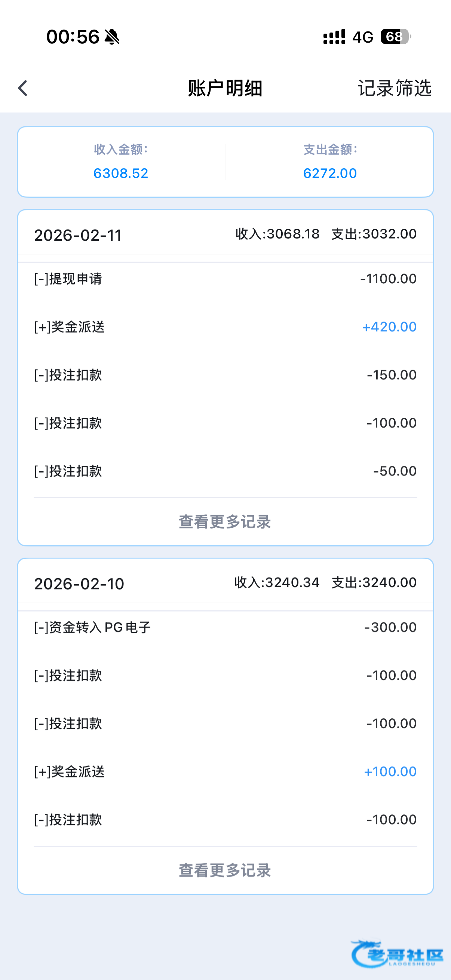This screenshot has height=980, width=451.
Task: Tap the back arrow icon
Action: click(23, 88)
